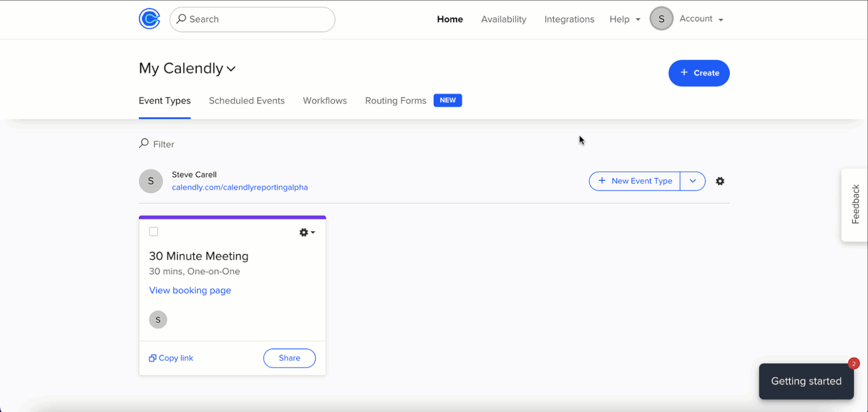Open the Feedback side tab

point(855,205)
